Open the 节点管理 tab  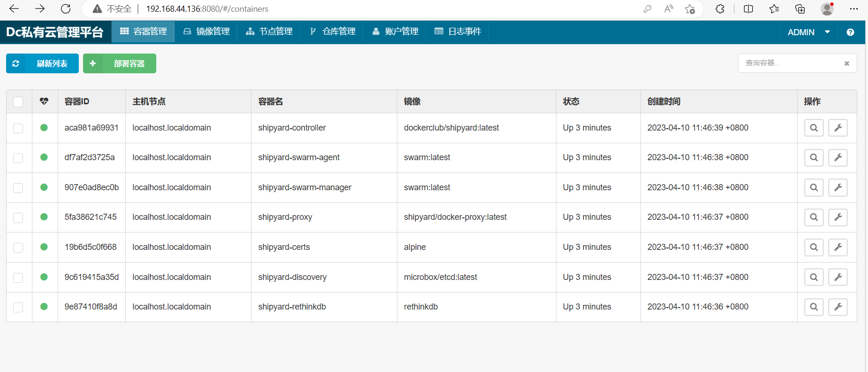[269, 31]
